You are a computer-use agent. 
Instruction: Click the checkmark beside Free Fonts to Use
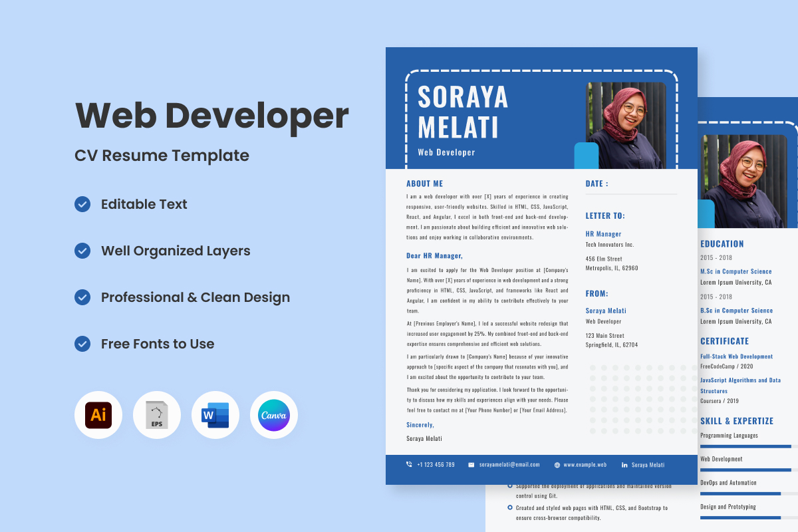tap(82, 344)
